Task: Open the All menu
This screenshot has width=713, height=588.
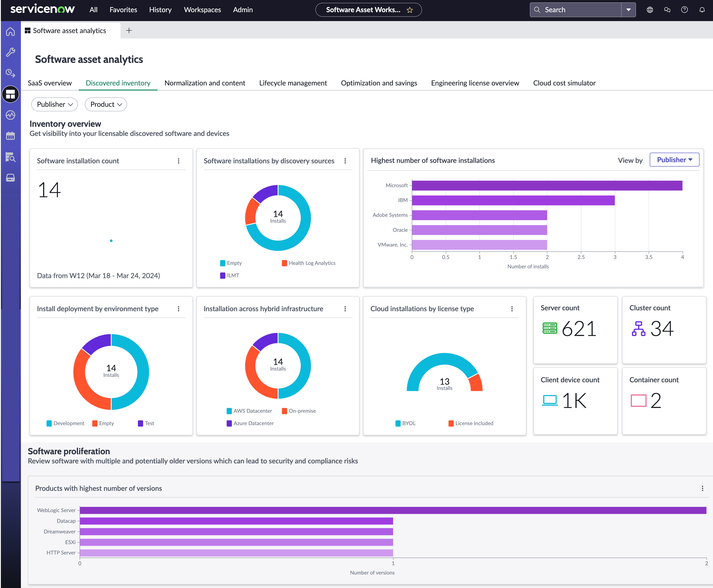Action: tap(94, 10)
